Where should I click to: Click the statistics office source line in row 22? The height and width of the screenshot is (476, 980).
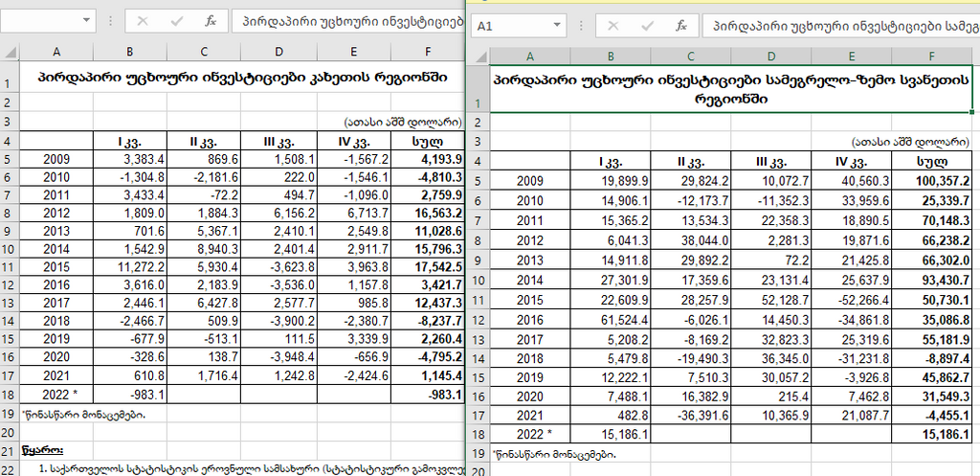click(x=252, y=468)
